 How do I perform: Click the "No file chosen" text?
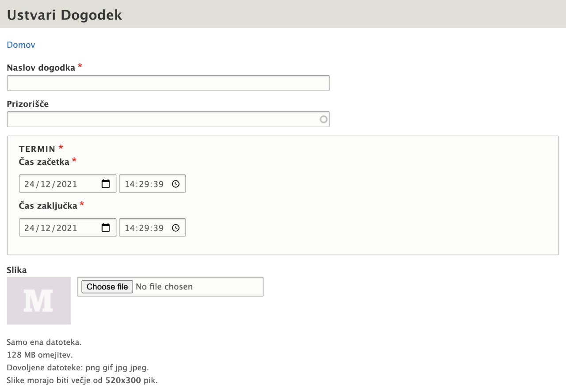coord(164,287)
